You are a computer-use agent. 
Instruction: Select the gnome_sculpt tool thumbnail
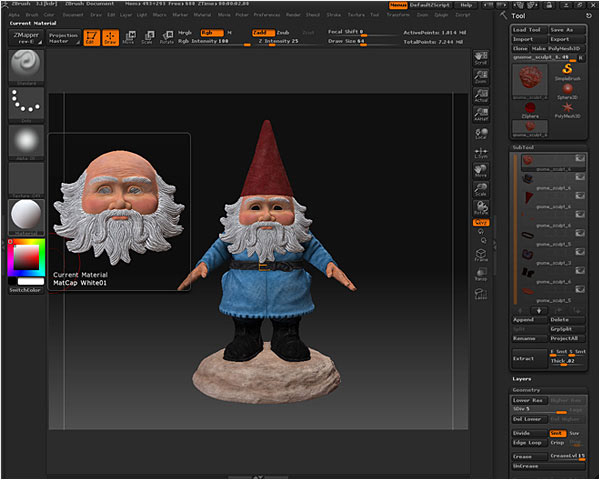[x=530, y=82]
